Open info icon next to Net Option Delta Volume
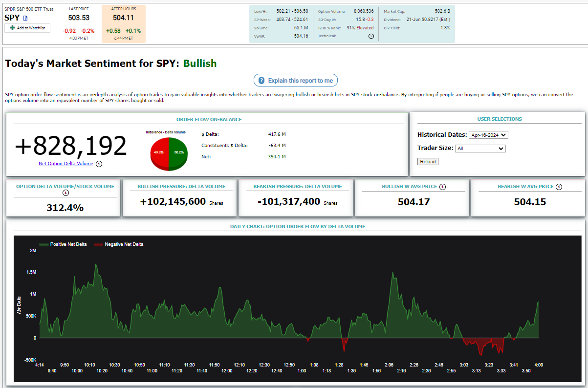The image size is (588, 388). point(99,164)
